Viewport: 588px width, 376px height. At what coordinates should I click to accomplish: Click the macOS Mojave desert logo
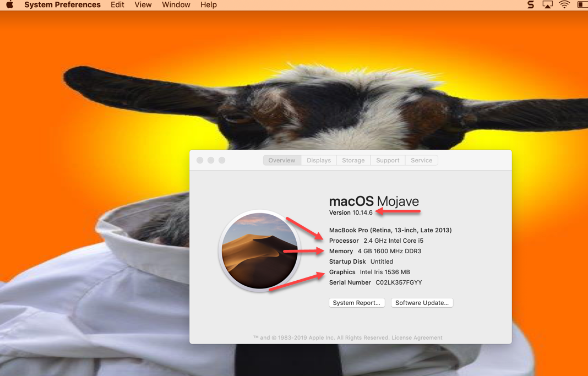259,250
